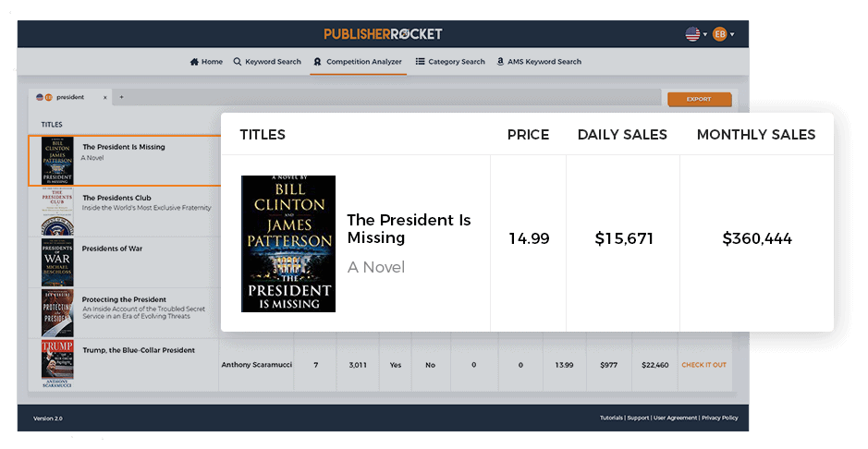Select the 'president' search tab
Viewport: 868px width, 449px height.
[70, 97]
